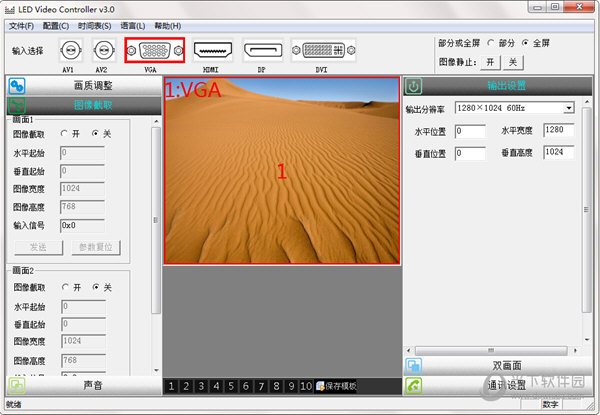Click the 水平位置 input field
Viewport: 600px width, 415px height.
click(x=470, y=131)
